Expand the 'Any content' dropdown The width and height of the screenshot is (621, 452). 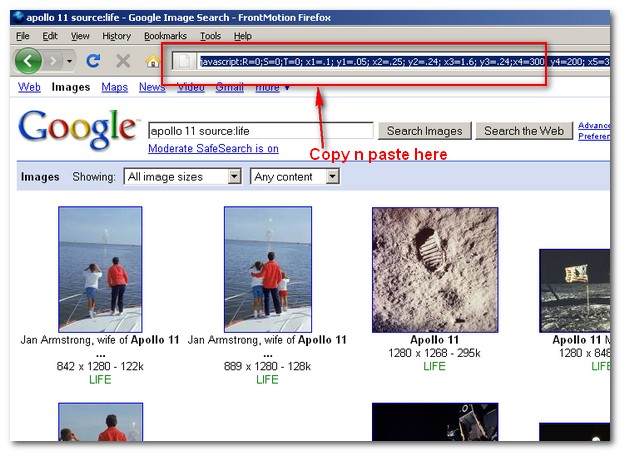pos(295,177)
